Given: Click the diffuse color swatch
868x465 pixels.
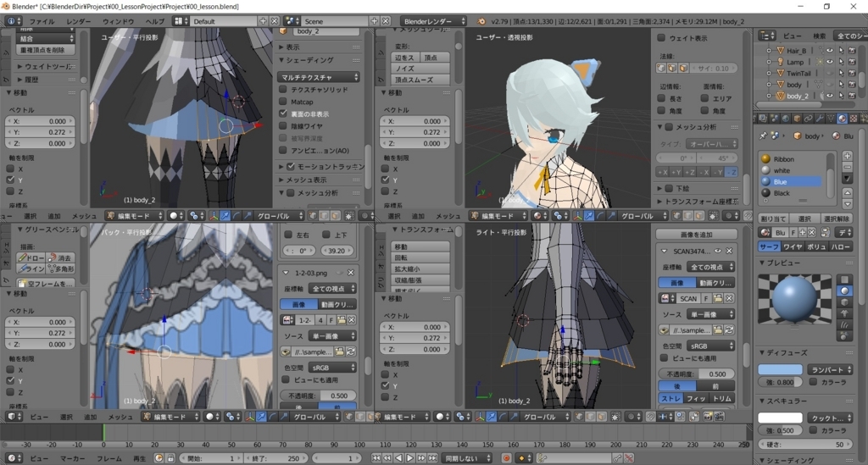Looking at the screenshot, I should 780,369.
